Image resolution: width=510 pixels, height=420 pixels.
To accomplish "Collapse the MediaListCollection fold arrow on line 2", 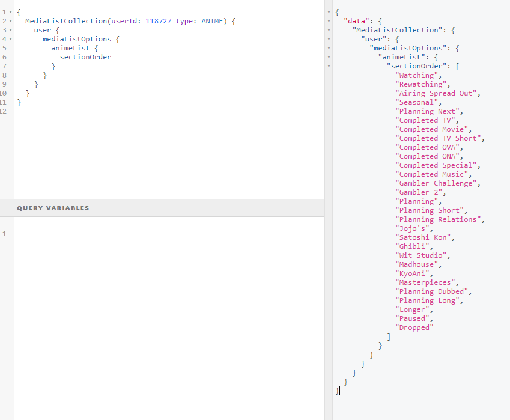I will coord(10,21).
